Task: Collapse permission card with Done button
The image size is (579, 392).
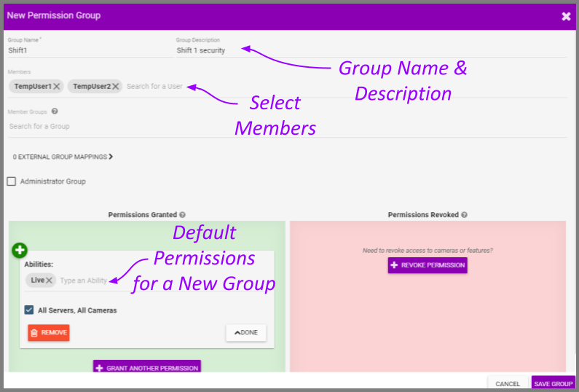Action: 245,333
